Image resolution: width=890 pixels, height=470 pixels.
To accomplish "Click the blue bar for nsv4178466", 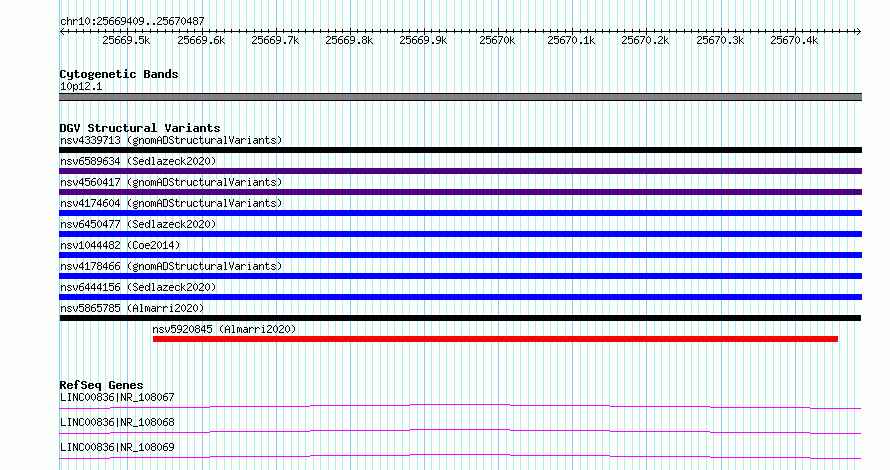I will [x=460, y=276].
